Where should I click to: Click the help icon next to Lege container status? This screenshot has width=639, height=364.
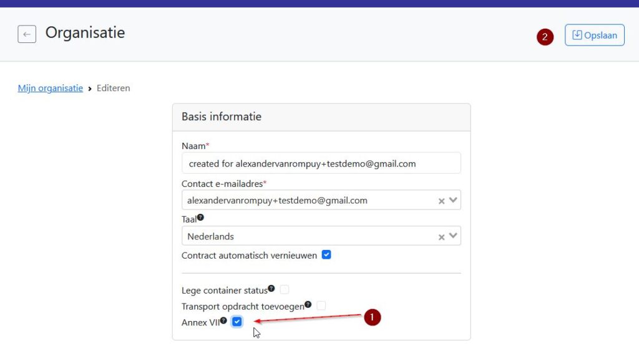pyautogui.click(x=271, y=289)
